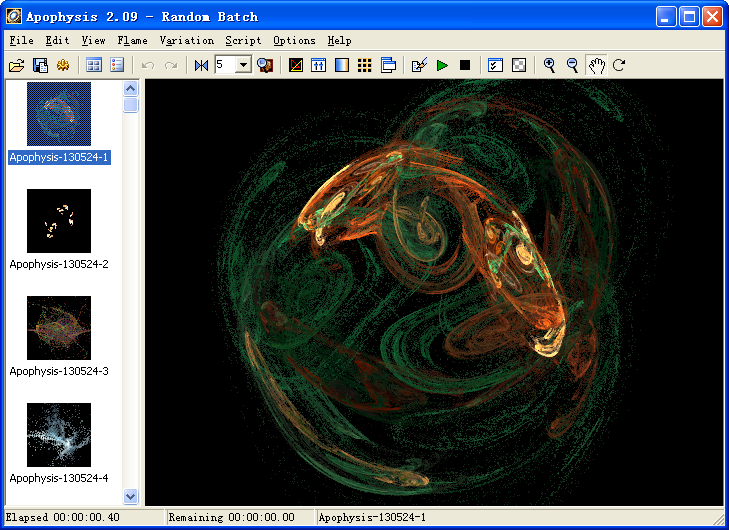The width and height of the screenshot is (729, 530).
Task: Click the flame list scroll down arrow
Action: coord(131,496)
